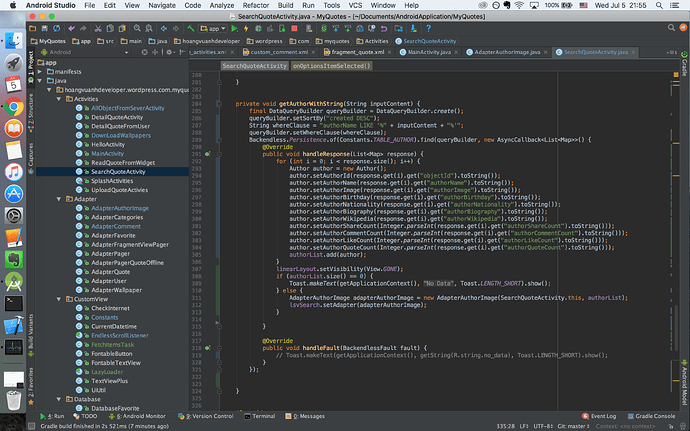Open the Terminal tool window
The width and height of the screenshot is (690, 431).
click(x=260, y=416)
